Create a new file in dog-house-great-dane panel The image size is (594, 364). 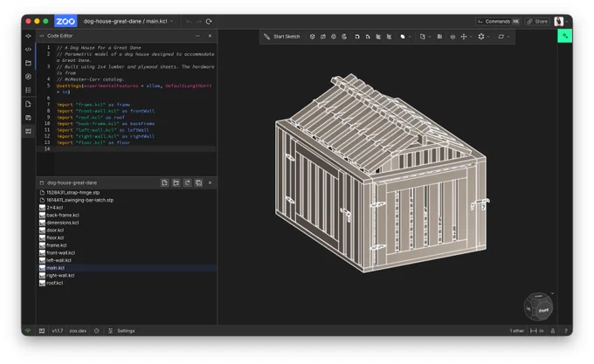(165, 182)
